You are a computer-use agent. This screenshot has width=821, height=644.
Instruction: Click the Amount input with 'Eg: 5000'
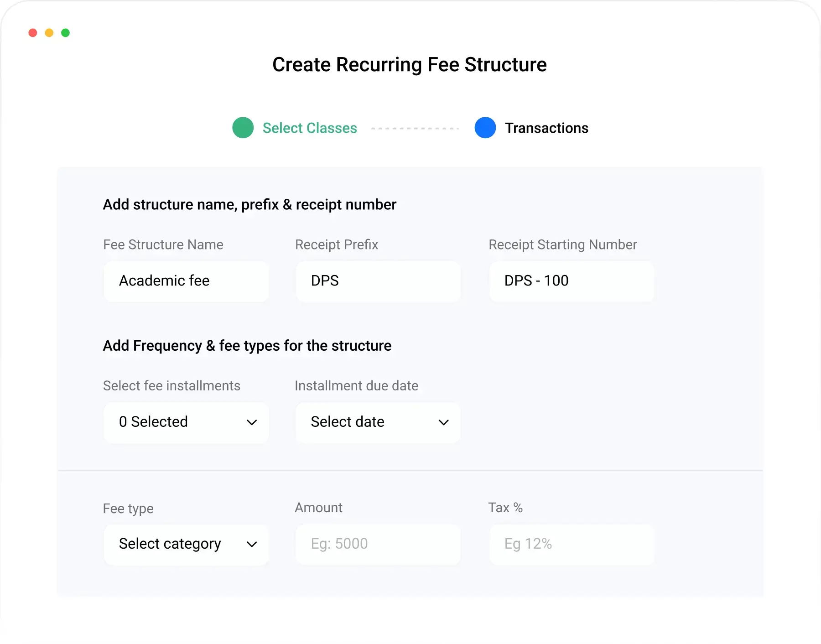click(x=378, y=544)
